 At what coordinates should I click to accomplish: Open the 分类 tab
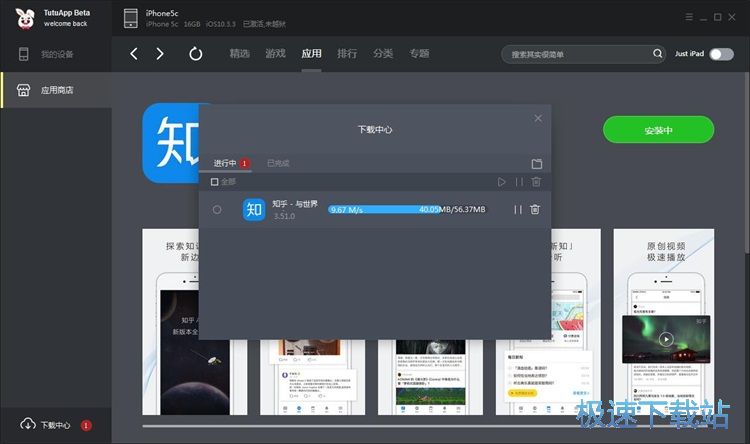[x=383, y=54]
